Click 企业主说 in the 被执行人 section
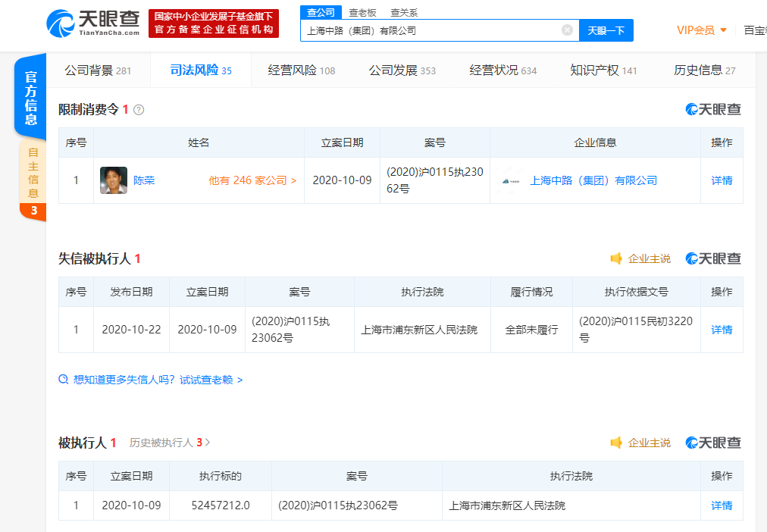Image resolution: width=767 pixels, height=532 pixels. click(x=649, y=443)
